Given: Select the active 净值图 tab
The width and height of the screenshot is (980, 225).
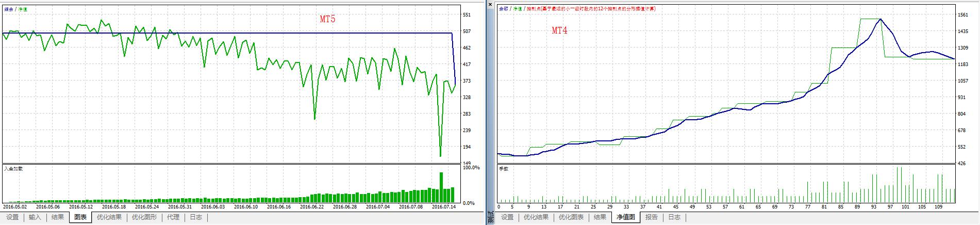Looking at the screenshot, I should 626,217.
